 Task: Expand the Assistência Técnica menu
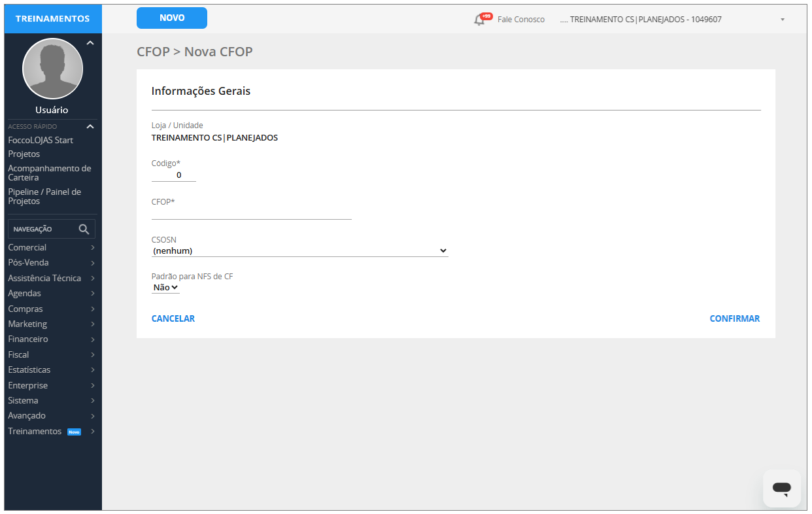[52, 278]
